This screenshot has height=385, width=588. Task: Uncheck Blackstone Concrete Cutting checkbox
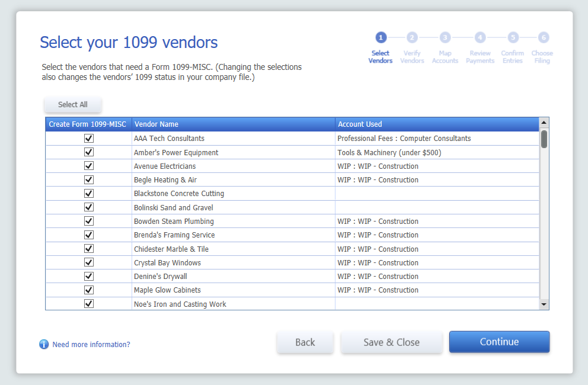89,194
